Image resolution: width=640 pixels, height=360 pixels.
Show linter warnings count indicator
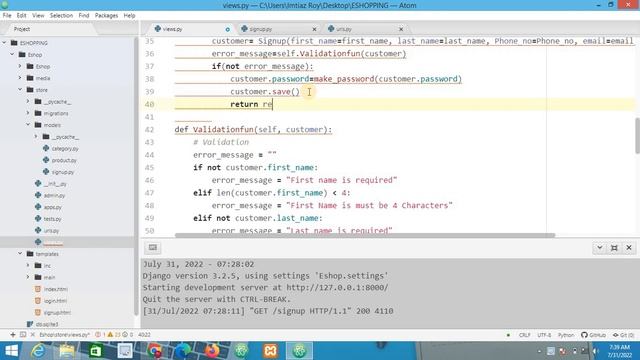point(114,335)
